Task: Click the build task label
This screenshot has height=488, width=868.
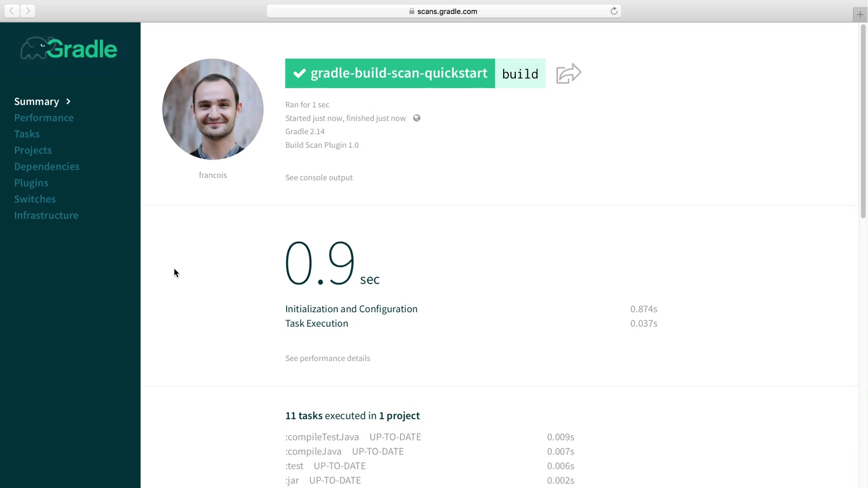Action: pos(520,73)
